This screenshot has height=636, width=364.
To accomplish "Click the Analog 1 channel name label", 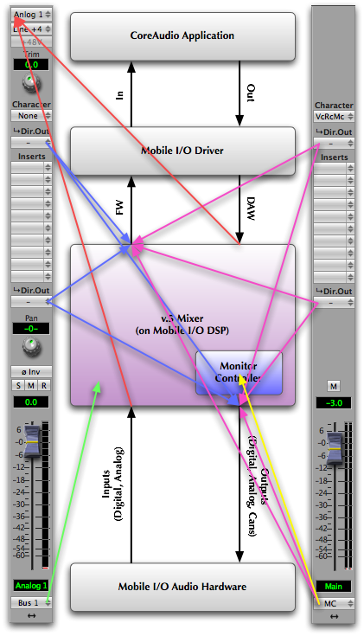I will click(x=31, y=586).
